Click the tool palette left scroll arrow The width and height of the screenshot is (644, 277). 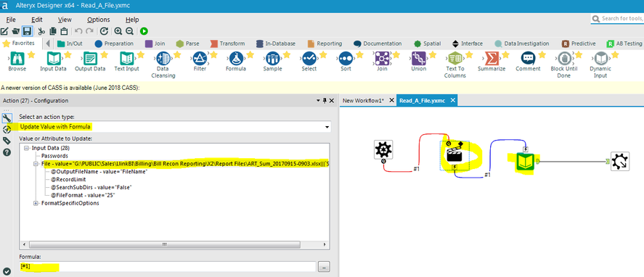coord(48,43)
